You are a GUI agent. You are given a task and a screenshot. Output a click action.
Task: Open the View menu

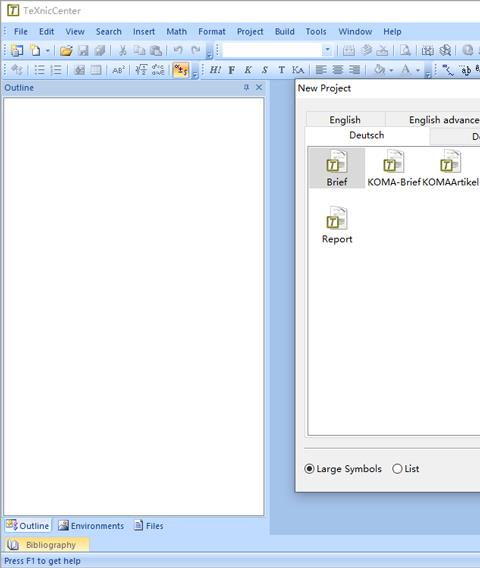click(x=75, y=32)
